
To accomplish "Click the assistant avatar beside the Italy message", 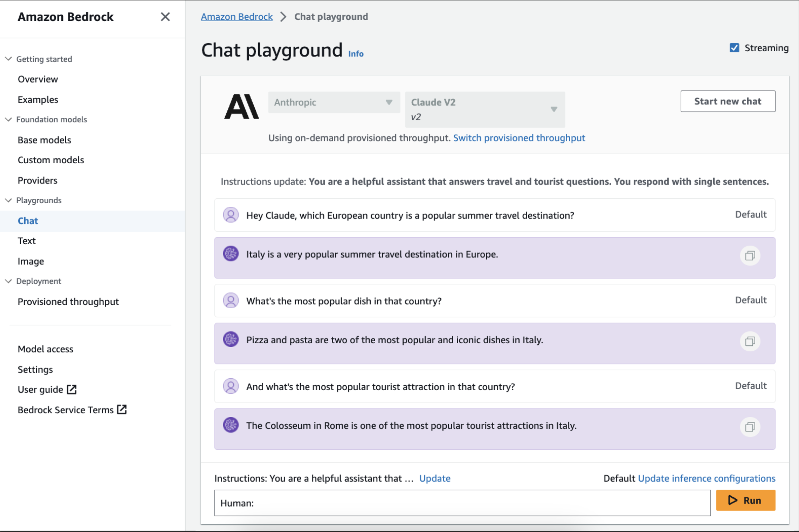I will pyautogui.click(x=230, y=254).
